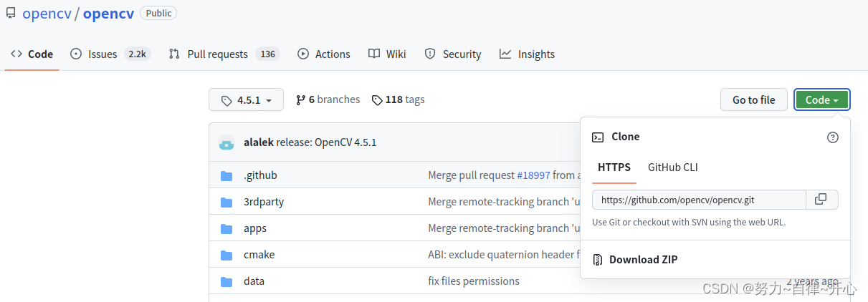The image size is (868, 302).
Task: Click the Actions play-circle icon
Action: click(303, 54)
